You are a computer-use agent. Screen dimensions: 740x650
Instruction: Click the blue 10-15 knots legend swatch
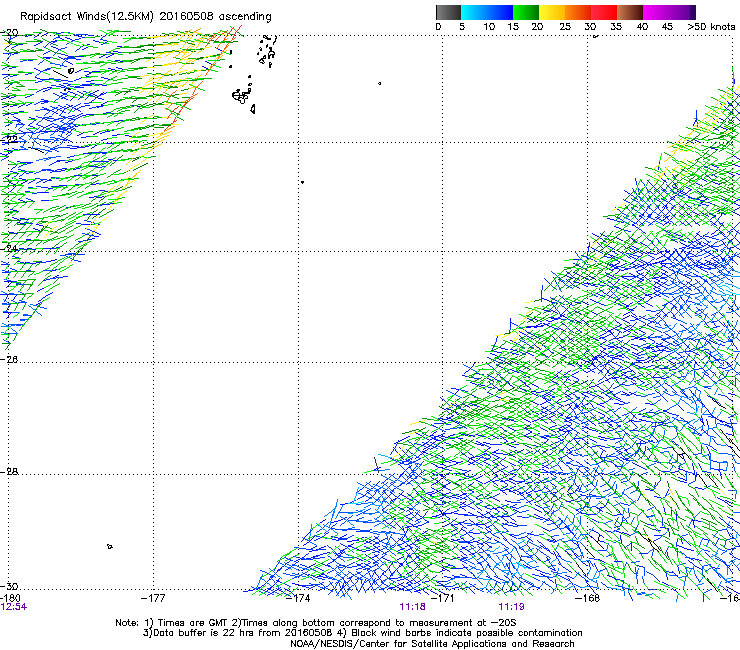(x=500, y=12)
